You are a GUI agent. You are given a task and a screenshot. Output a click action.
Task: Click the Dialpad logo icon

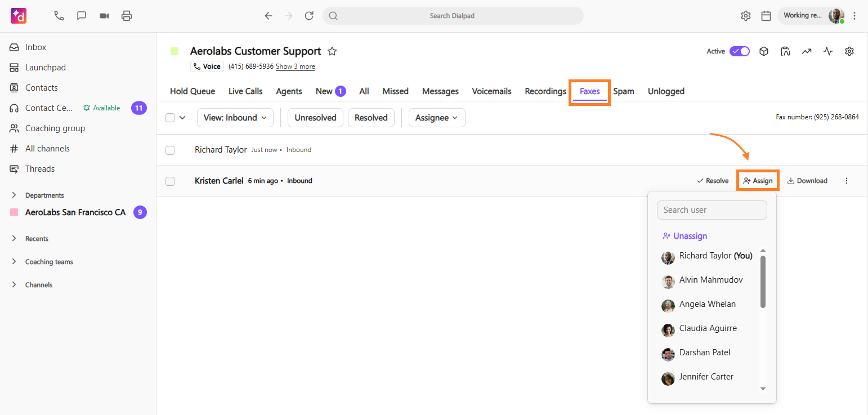click(x=19, y=16)
